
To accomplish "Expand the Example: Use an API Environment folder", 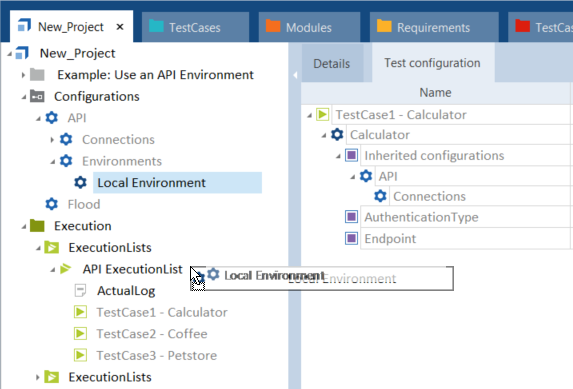I will (x=23, y=75).
